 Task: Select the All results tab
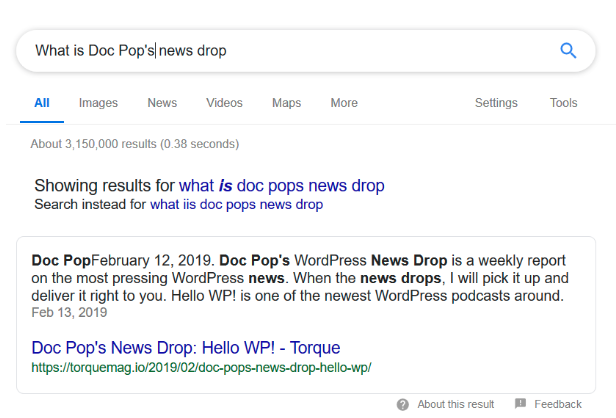(x=42, y=103)
